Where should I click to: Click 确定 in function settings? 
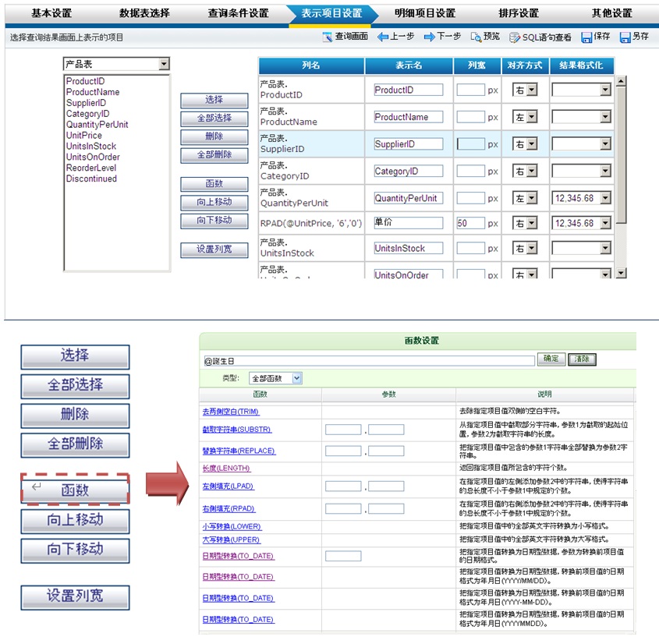click(x=551, y=359)
